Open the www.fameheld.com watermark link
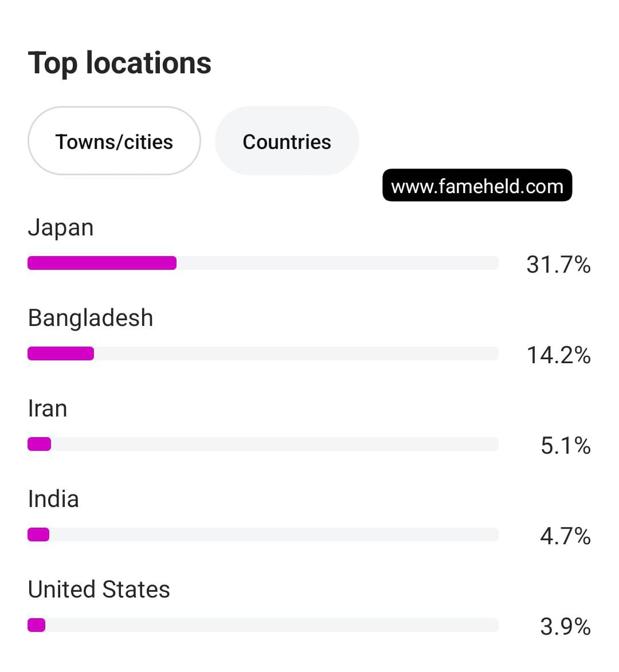619x672 pixels. click(x=477, y=186)
